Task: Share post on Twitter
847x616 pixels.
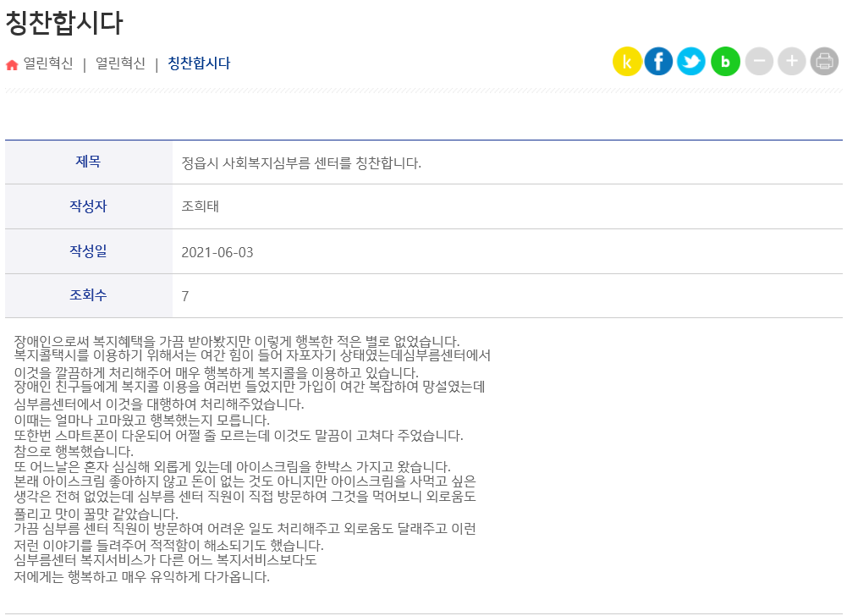Action: click(691, 62)
